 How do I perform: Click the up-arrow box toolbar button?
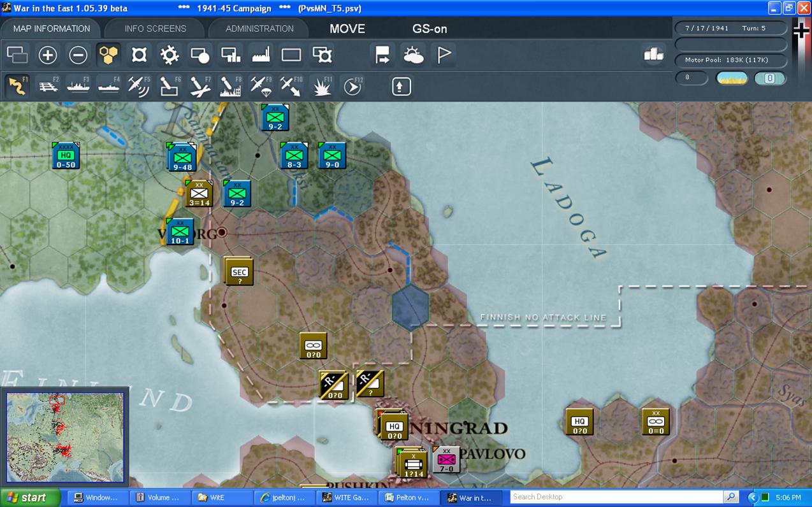[401, 86]
